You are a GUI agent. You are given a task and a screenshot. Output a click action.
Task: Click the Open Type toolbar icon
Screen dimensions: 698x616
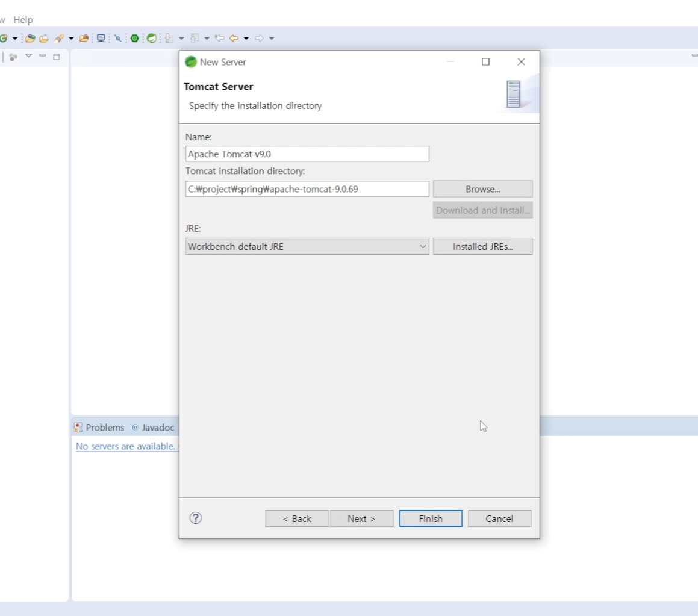click(30, 39)
